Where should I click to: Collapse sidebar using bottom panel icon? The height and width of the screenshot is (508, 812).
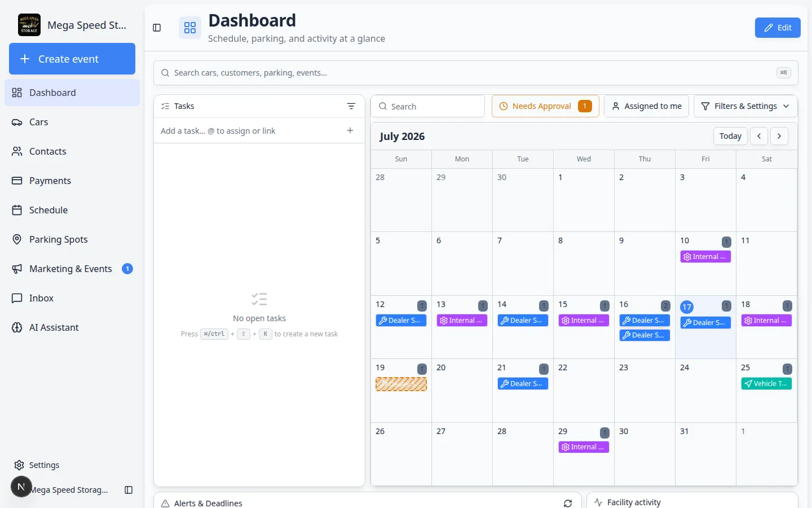point(129,490)
